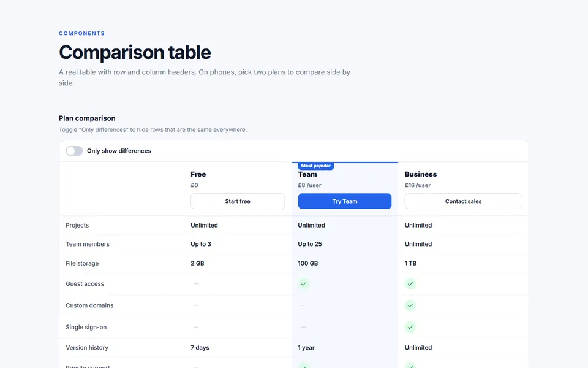
Task: Click Unlimited projects under Team
Action: pyautogui.click(x=311, y=225)
